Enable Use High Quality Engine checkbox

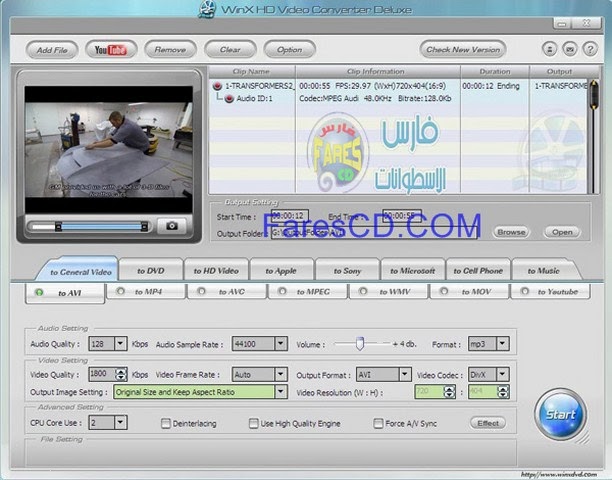[x=254, y=423]
